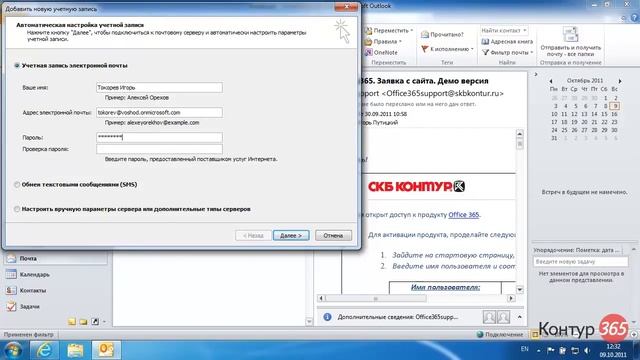Click the OneNote icon in the ribbon
The image size is (640, 360).
point(369,52)
